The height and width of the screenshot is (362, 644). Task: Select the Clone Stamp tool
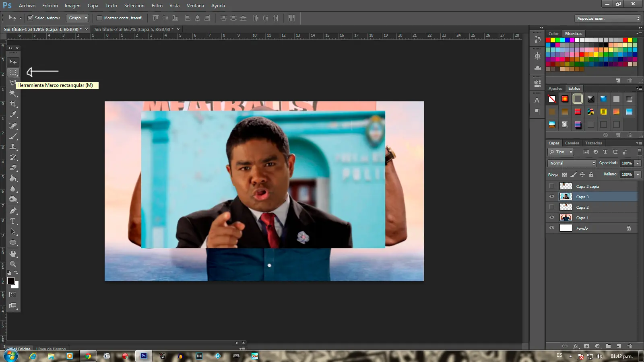coord(13,147)
